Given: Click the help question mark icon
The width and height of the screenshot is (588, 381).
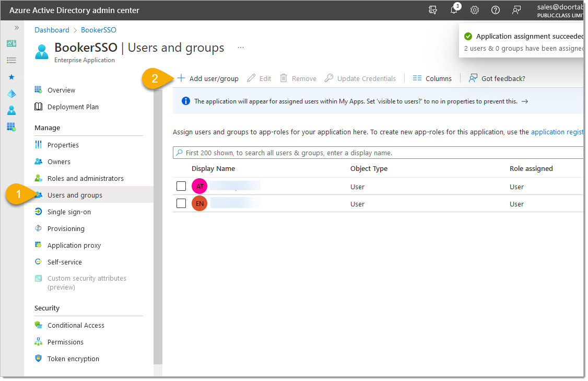Looking at the screenshot, I should click(495, 10).
